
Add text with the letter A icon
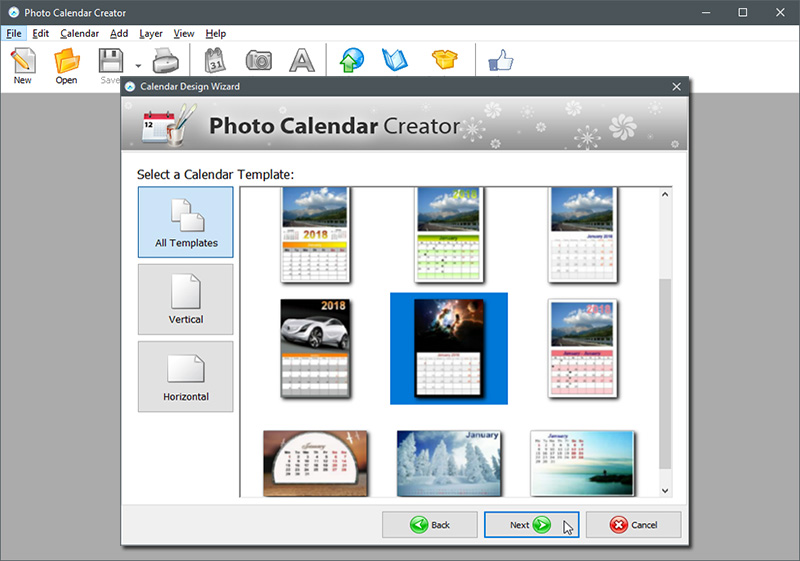click(302, 61)
